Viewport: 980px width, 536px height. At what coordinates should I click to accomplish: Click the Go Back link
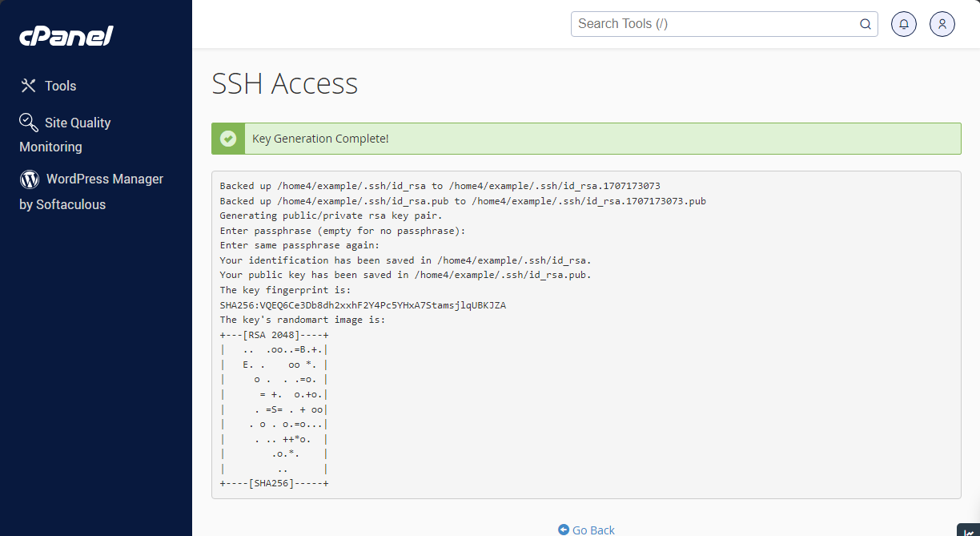(x=593, y=530)
